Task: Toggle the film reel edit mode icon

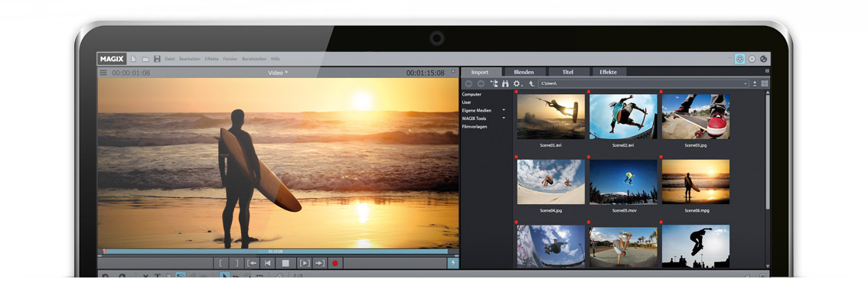Action: (739, 59)
